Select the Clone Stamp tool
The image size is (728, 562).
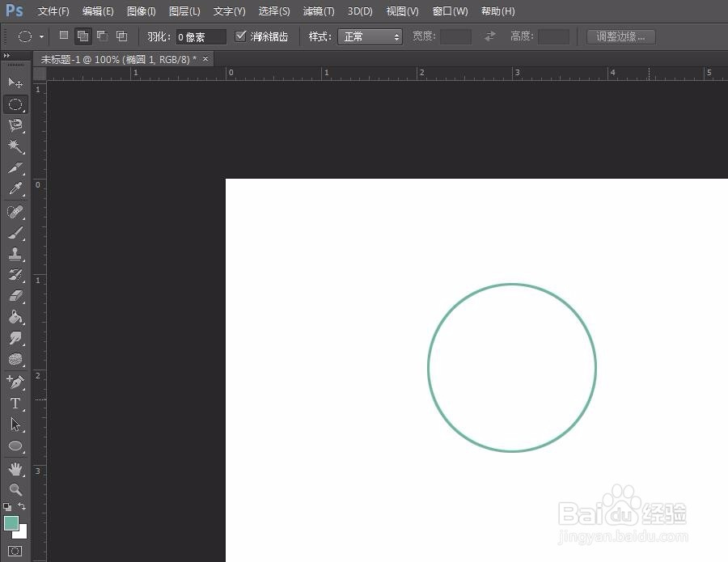pos(15,254)
